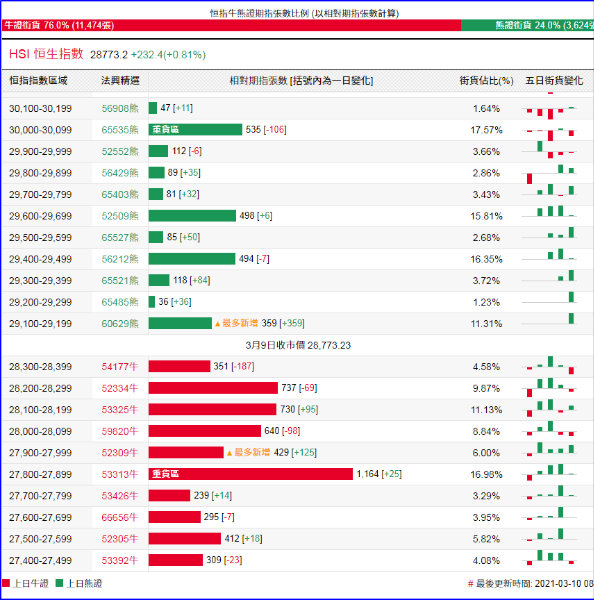Click red 牛證街貨 76.0% ratio bar
594x600 pixels.
coord(231,25)
